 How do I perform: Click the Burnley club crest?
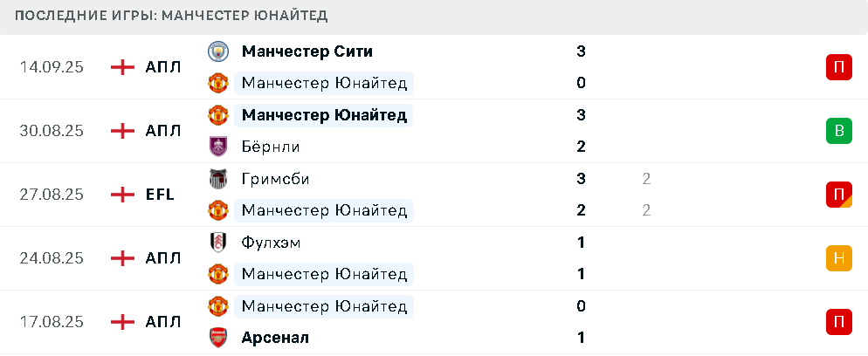coord(218,147)
